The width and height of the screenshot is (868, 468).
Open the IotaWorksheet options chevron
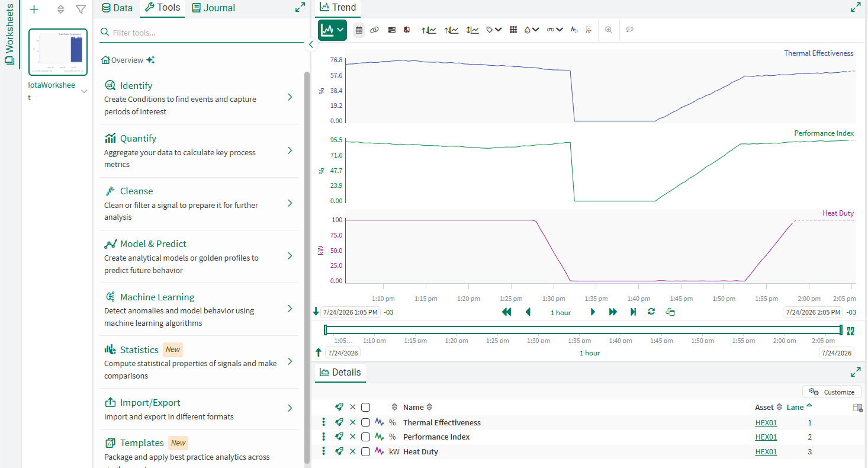(x=84, y=91)
